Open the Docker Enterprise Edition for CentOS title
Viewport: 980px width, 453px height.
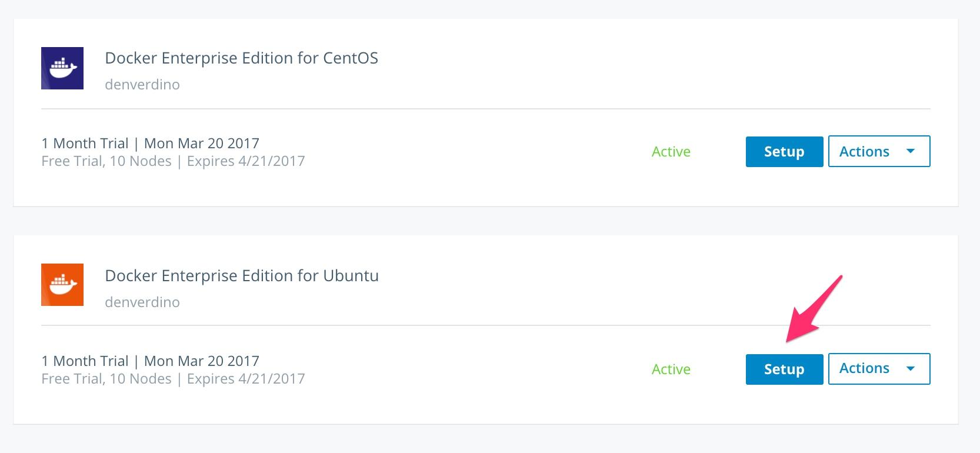(x=241, y=58)
